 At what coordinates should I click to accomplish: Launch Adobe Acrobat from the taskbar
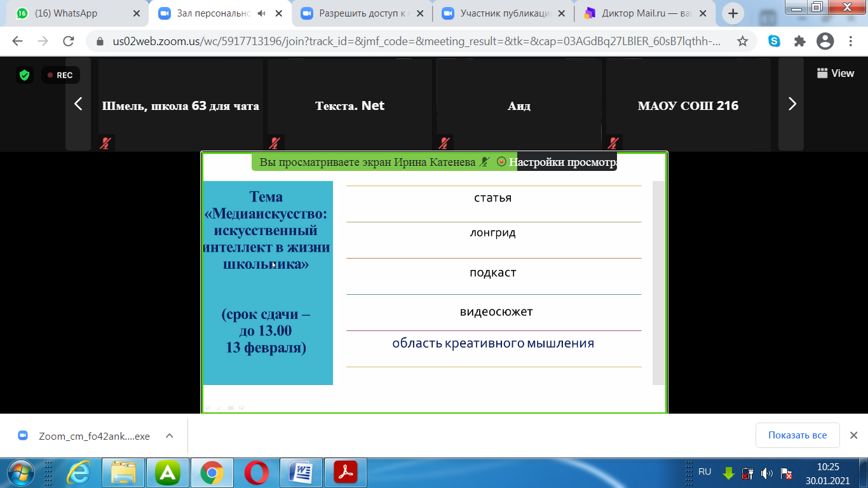click(346, 472)
